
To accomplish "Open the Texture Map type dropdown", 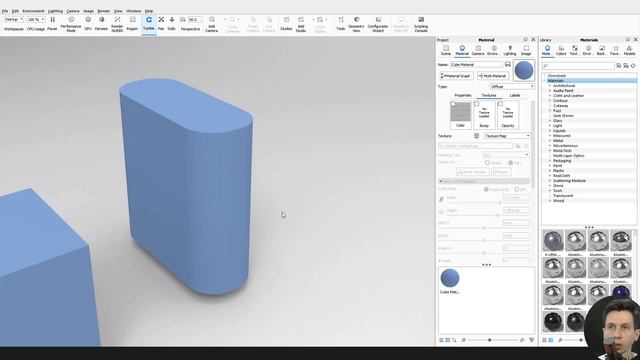I will 507,136.
